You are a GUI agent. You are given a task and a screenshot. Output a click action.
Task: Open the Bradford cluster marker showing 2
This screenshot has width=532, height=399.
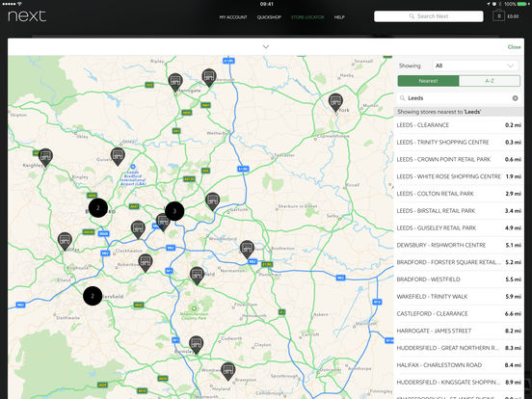point(98,207)
